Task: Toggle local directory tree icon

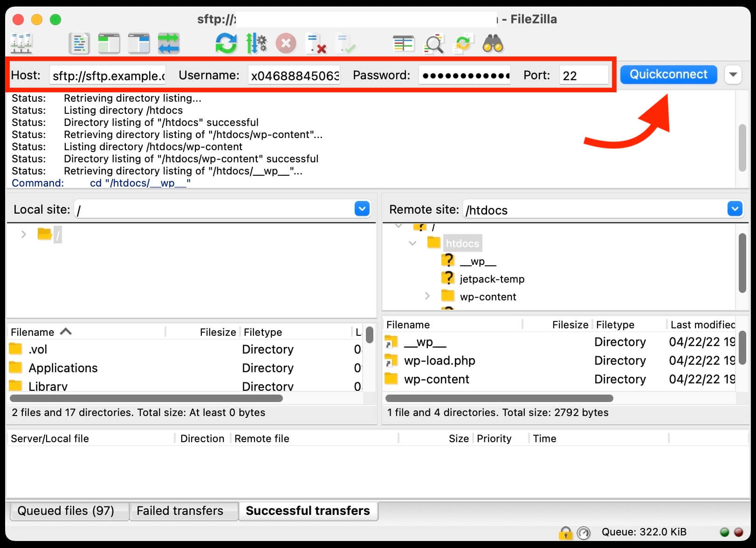Action: [x=109, y=44]
